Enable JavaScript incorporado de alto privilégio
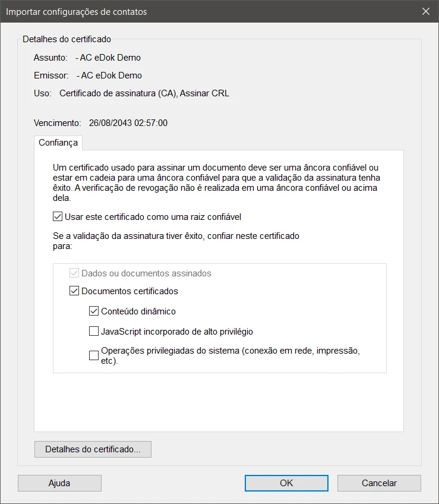Viewport: 439px width, 504px height. click(x=94, y=331)
